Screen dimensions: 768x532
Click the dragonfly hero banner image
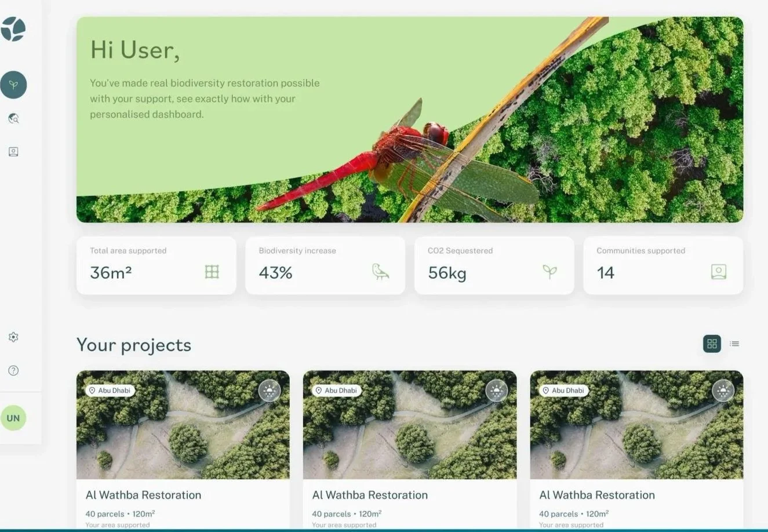point(410,119)
